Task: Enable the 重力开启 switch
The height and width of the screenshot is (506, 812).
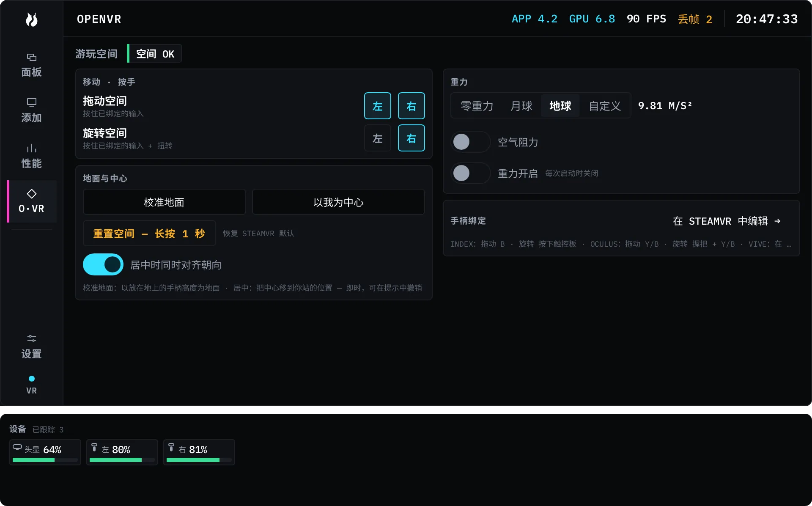Action: click(x=471, y=173)
